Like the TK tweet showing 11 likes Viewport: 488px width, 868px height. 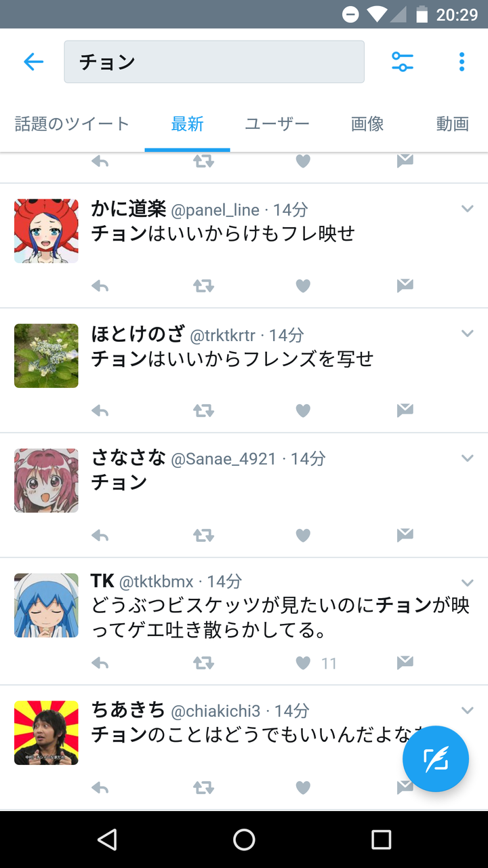click(303, 663)
